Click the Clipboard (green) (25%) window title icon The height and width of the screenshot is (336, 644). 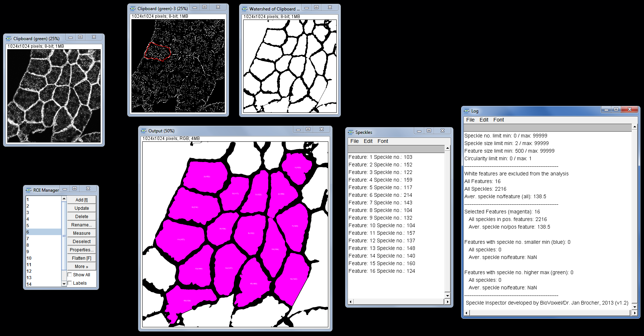tap(9, 39)
